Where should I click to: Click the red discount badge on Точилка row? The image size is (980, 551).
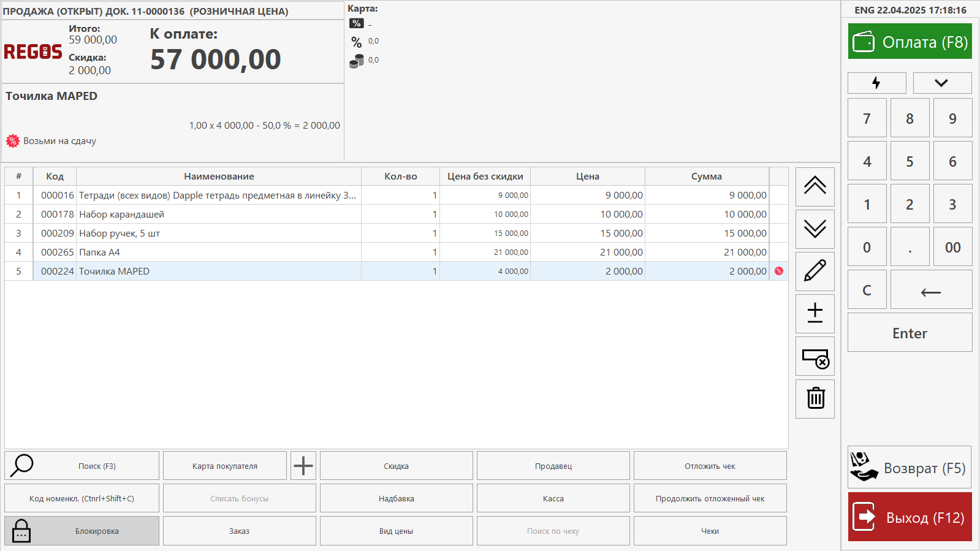779,271
